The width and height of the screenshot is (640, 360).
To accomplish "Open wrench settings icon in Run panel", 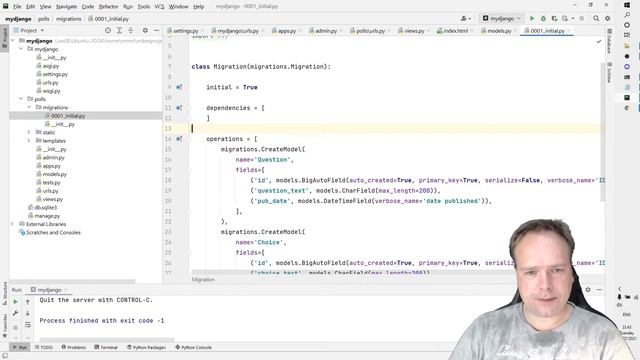I will [x=16, y=313].
